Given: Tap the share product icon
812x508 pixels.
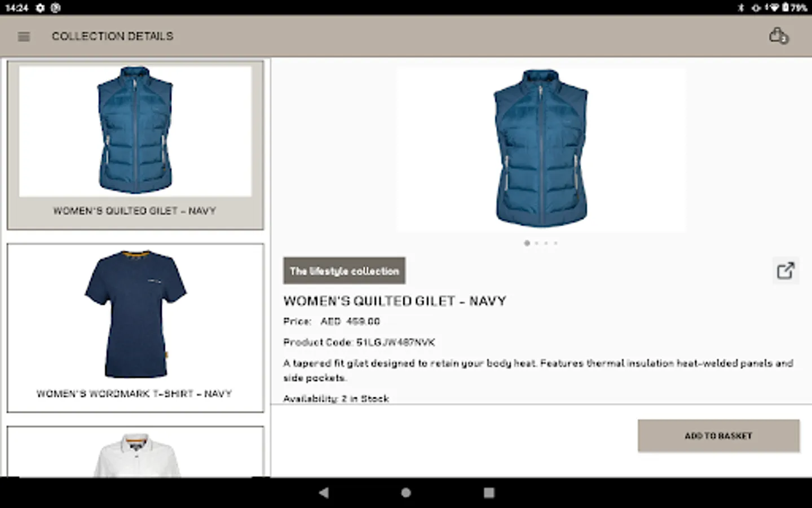Looking at the screenshot, I should coord(785,271).
